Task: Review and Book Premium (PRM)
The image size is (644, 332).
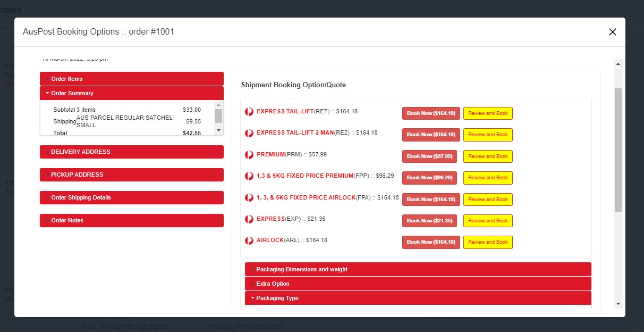Action: point(488,156)
